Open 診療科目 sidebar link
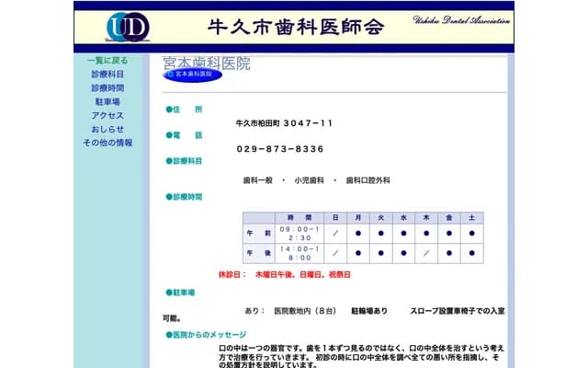The height and width of the screenshot is (368, 588). pos(107,75)
